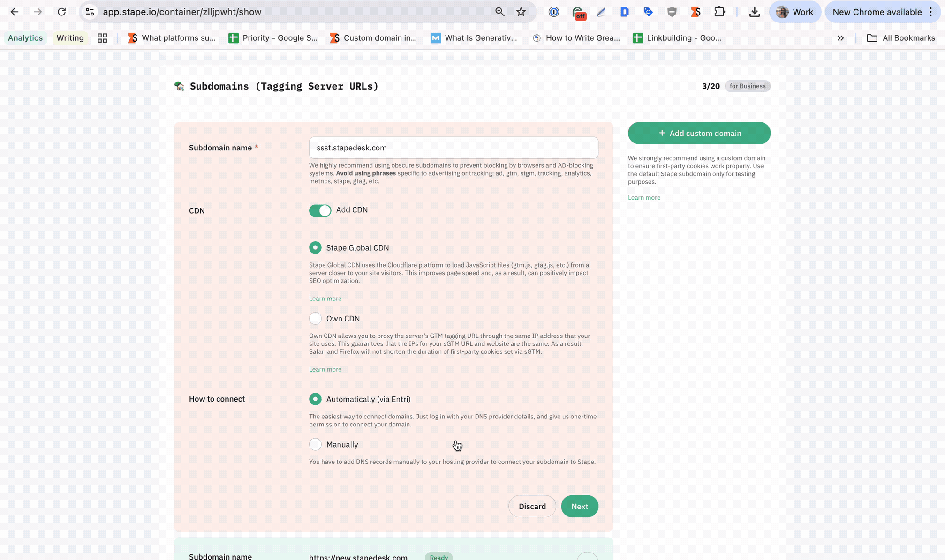View site information icon in address bar

[90, 12]
